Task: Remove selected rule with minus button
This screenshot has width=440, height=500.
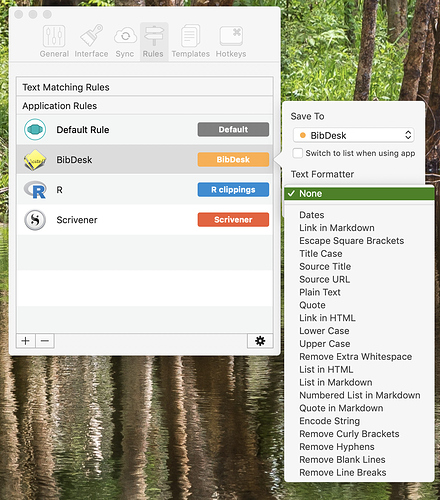Action: tap(45, 341)
